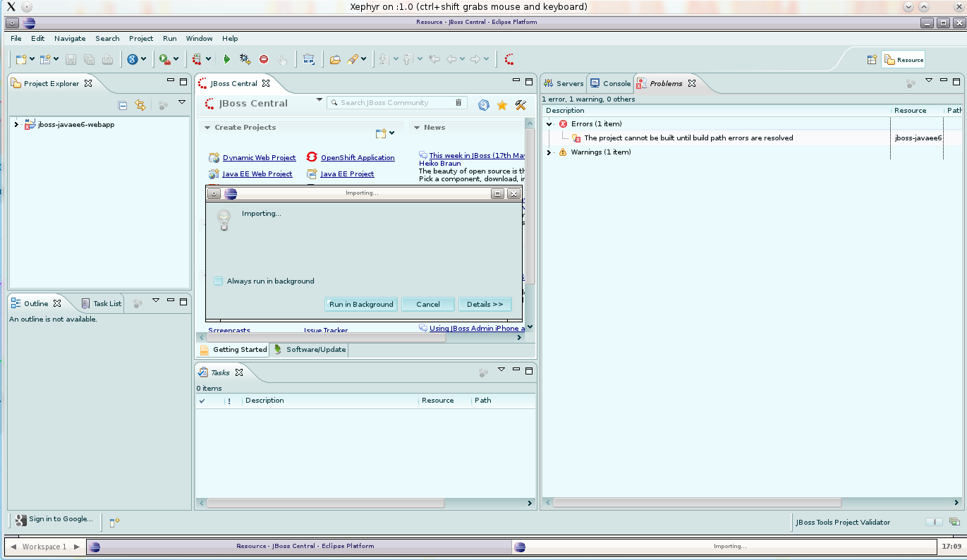Click the JBoss Central horizontal scrollbar

pos(326,338)
